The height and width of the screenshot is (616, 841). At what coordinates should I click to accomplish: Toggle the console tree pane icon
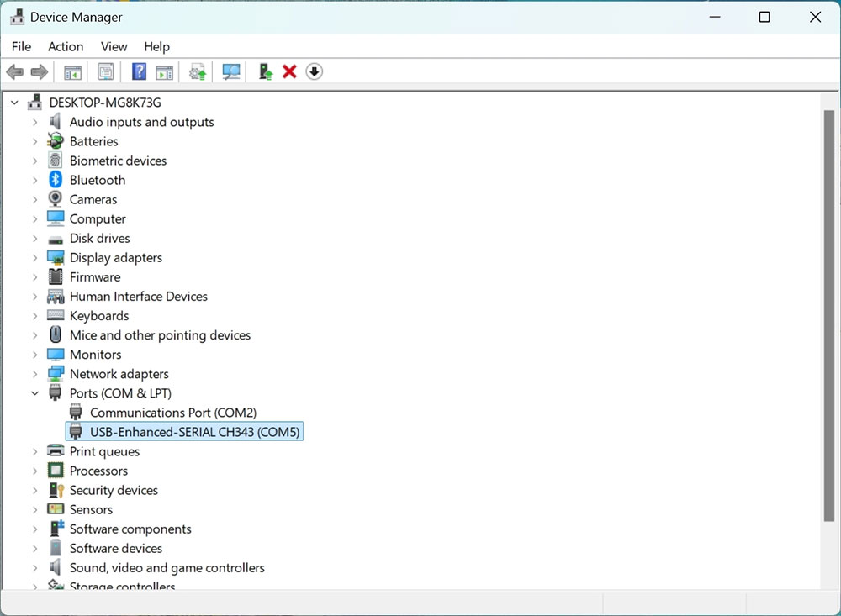[72, 71]
